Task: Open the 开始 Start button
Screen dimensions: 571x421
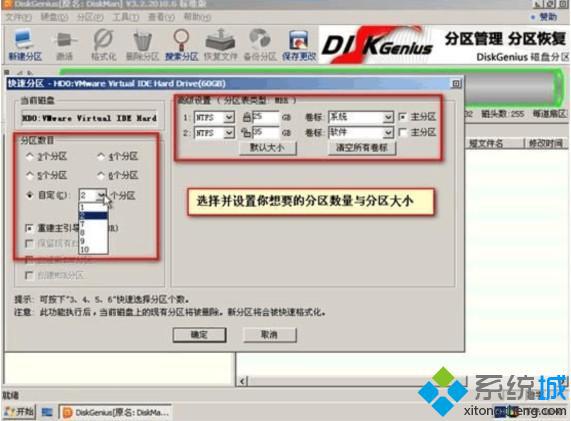Action: tap(20, 412)
